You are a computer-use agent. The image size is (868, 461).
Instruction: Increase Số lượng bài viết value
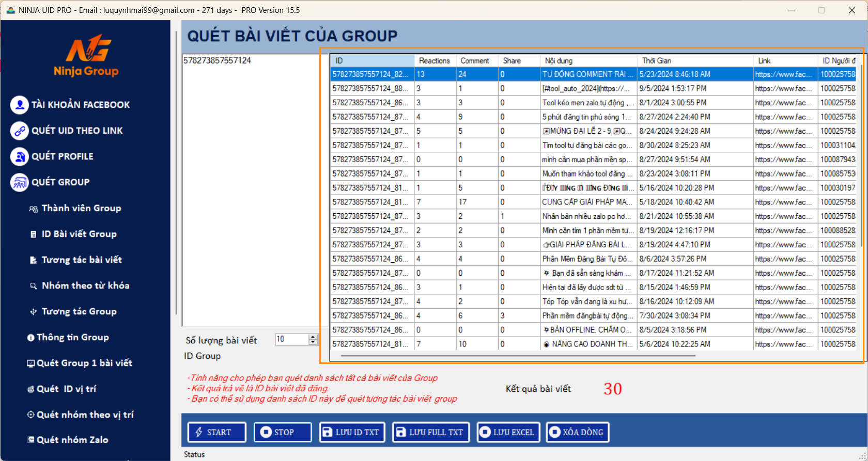pos(313,337)
